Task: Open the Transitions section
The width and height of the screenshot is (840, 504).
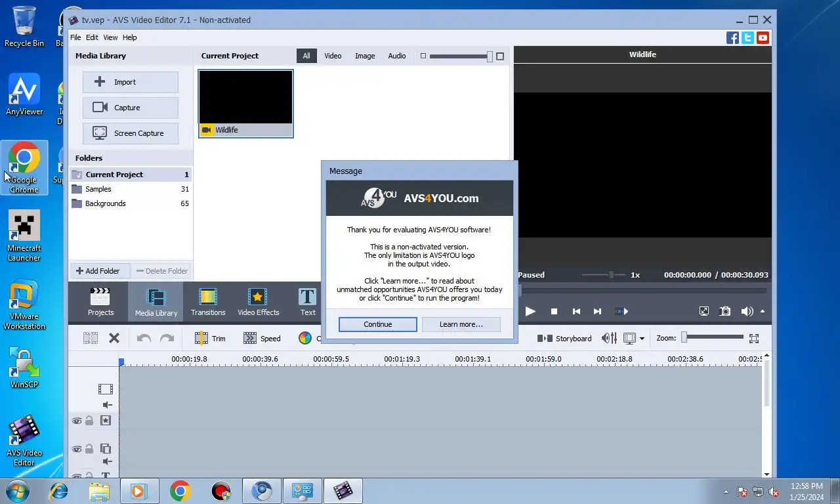Action: click(x=208, y=302)
